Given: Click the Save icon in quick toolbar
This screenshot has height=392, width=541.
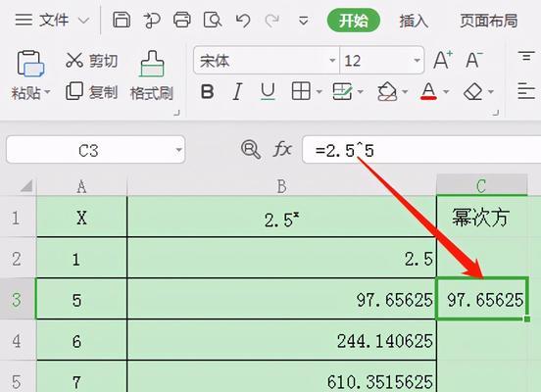Looking at the screenshot, I should [x=122, y=20].
